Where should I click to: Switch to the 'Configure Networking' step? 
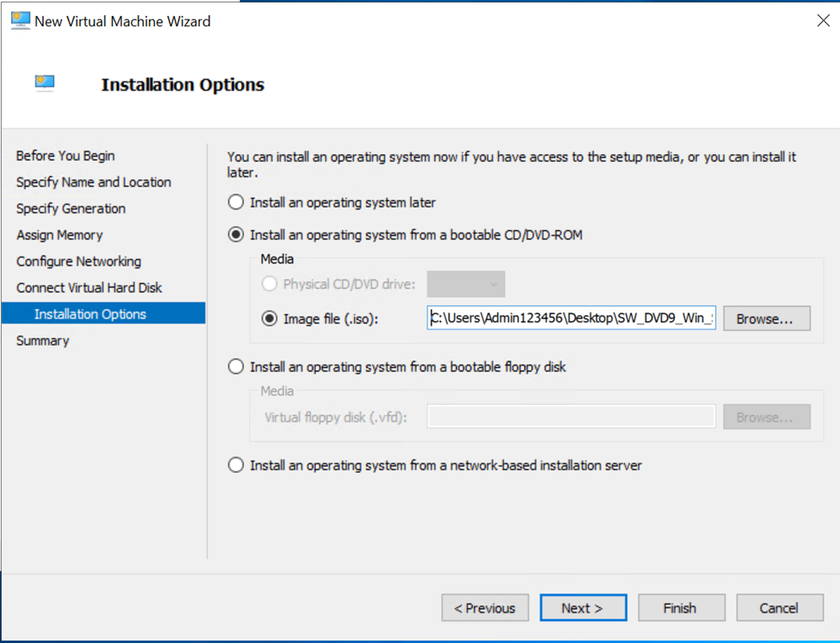[79, 261]
